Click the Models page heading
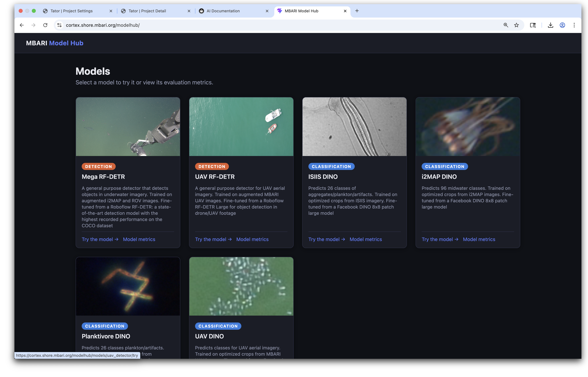The height and width of the screenshot is (377, 588). (x=93, y=71)
